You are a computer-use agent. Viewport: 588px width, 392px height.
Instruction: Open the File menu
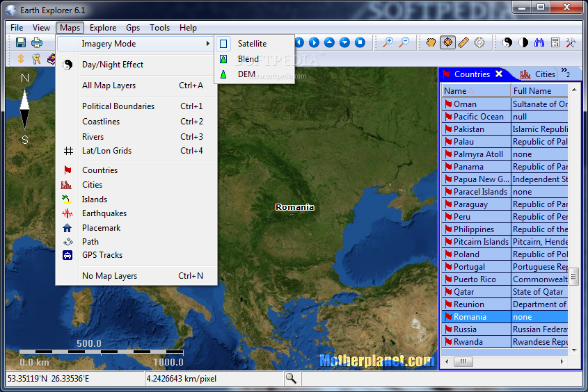click(17, 28)
